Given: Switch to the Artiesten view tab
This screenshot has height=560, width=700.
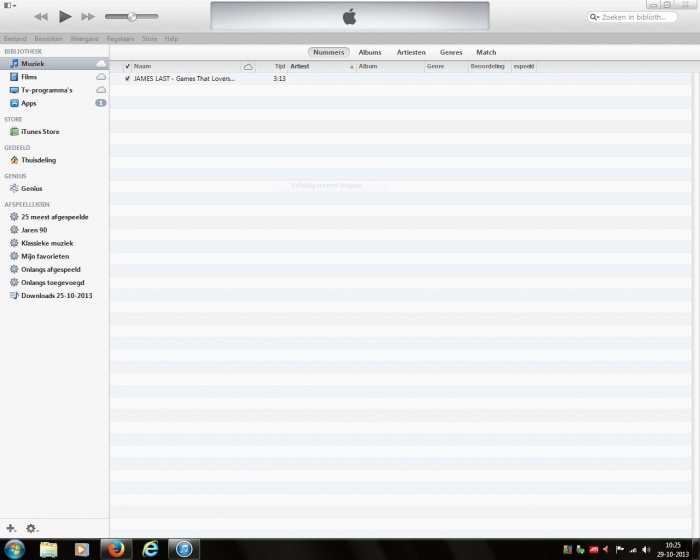Looking at the screenshot, I should coord(411,52).
